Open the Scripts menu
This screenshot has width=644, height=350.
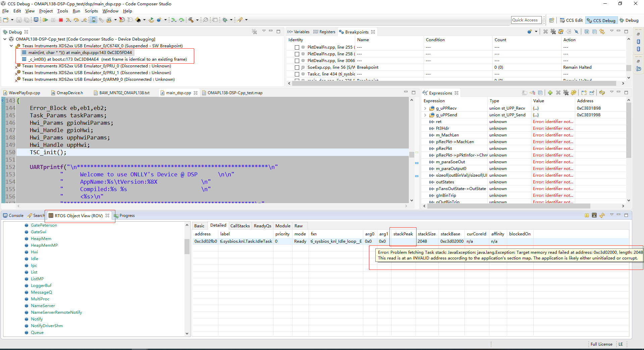click(91, 11)
